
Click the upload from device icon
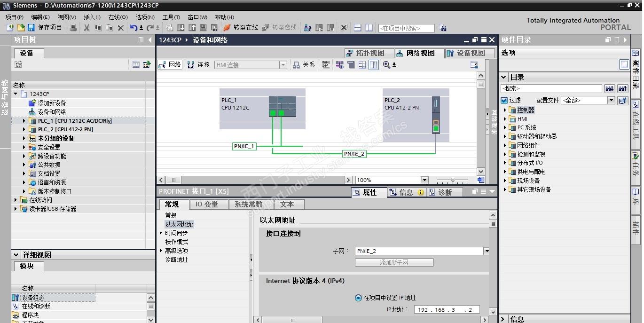[192, 28]
